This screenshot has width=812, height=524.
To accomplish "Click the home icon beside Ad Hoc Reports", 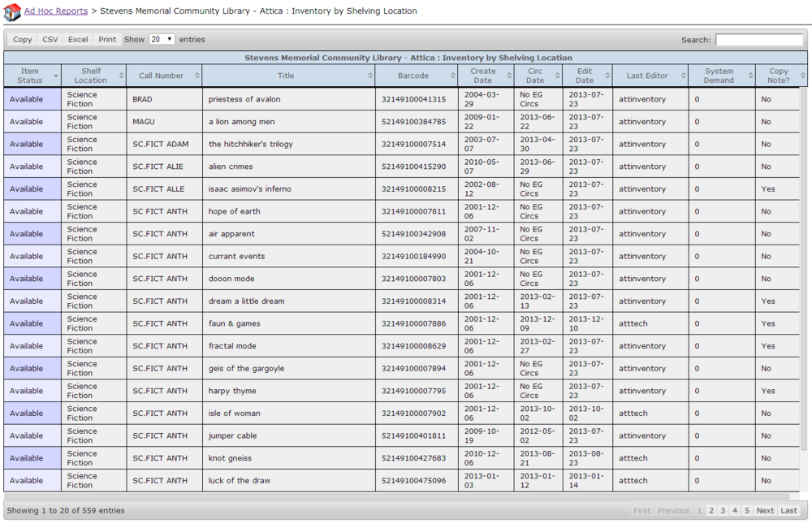I will coord(12,11).
